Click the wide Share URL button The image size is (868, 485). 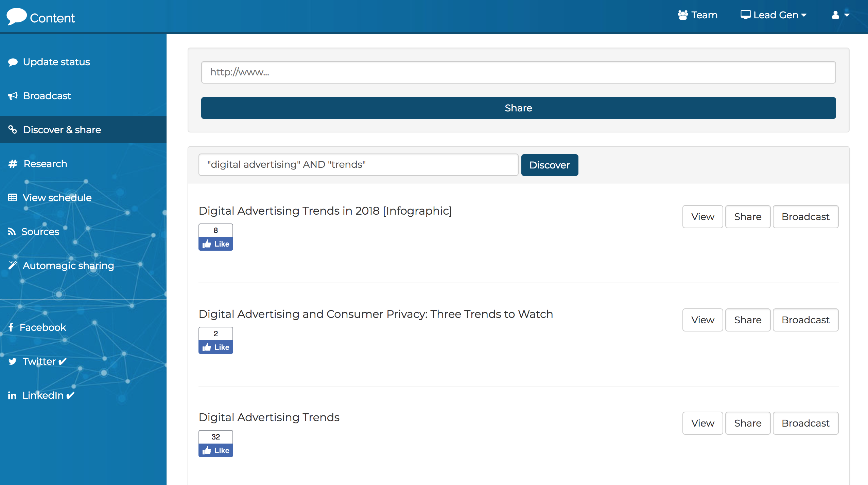point(518,108)
